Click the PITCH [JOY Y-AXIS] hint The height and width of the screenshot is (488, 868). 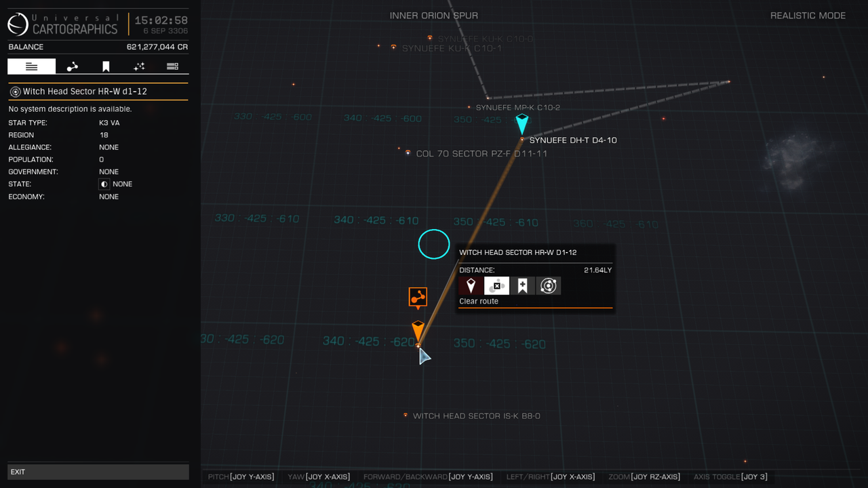[x=241, y=477]
